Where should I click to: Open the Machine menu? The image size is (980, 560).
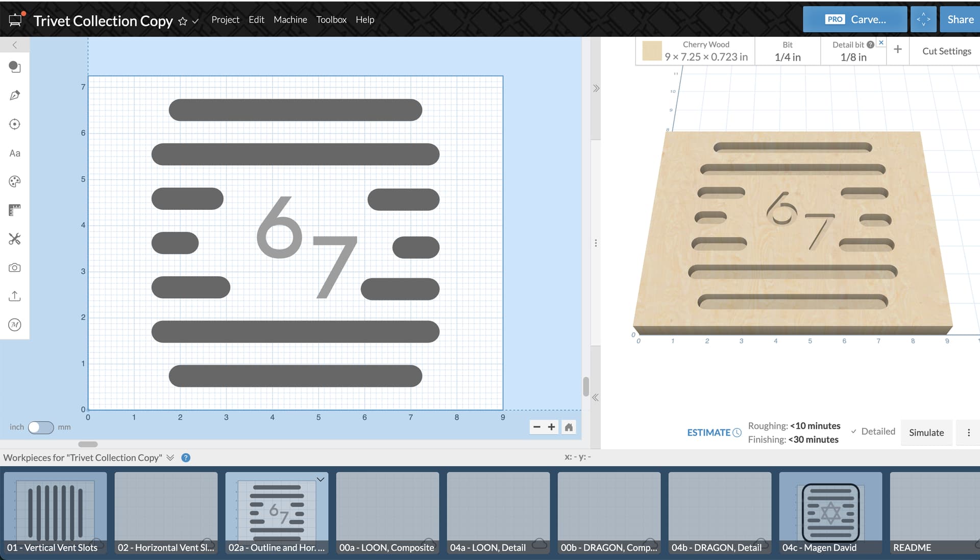point(290,19)
